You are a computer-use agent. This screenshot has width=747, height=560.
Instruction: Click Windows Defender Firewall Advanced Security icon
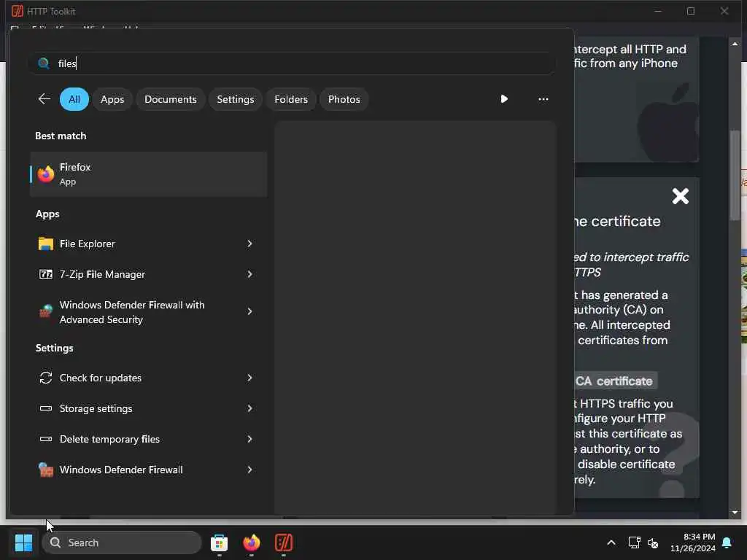(46, 311)
